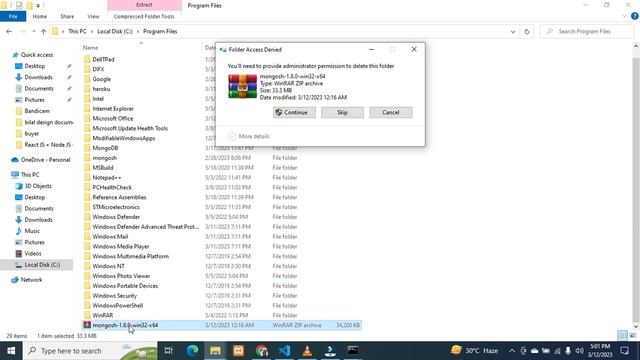Open Bandicam folder in Quick access

coord(37,111)
